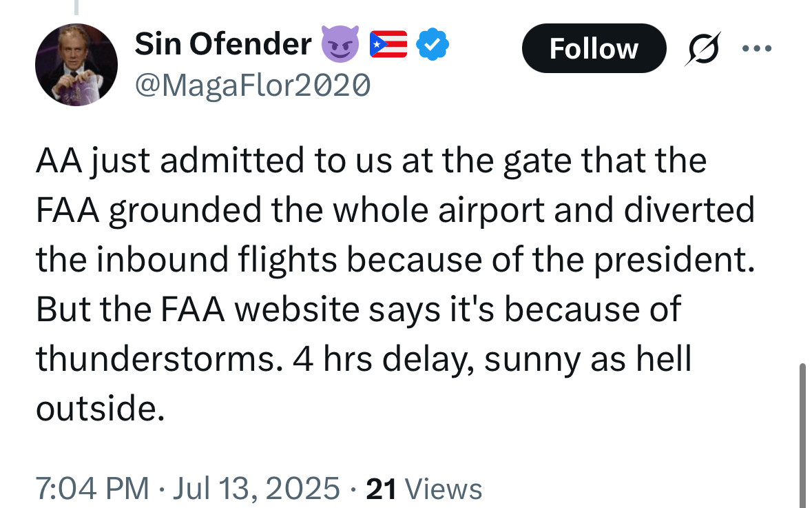
Task: Click the "Sin Ofender" display name
Action: click(x=222, y=45)
